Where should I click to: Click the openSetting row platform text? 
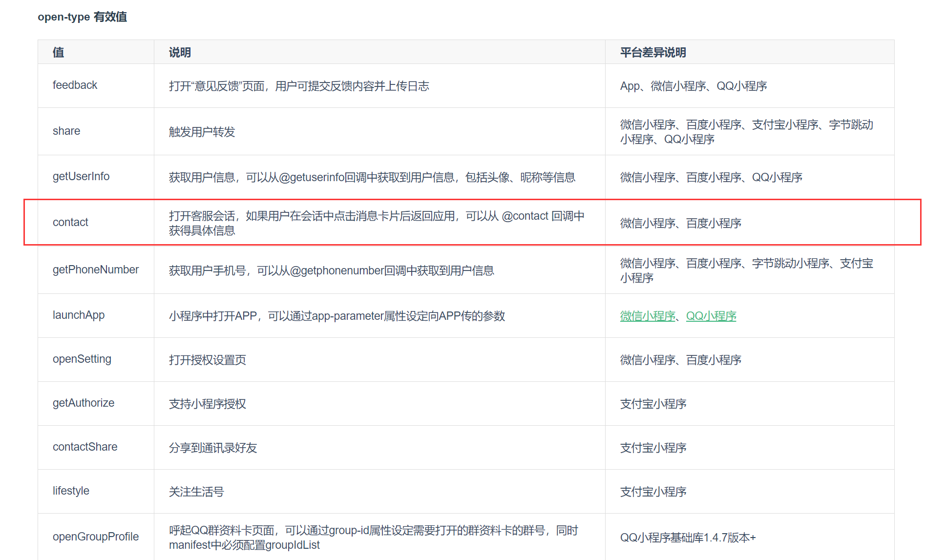coord(681,360)
